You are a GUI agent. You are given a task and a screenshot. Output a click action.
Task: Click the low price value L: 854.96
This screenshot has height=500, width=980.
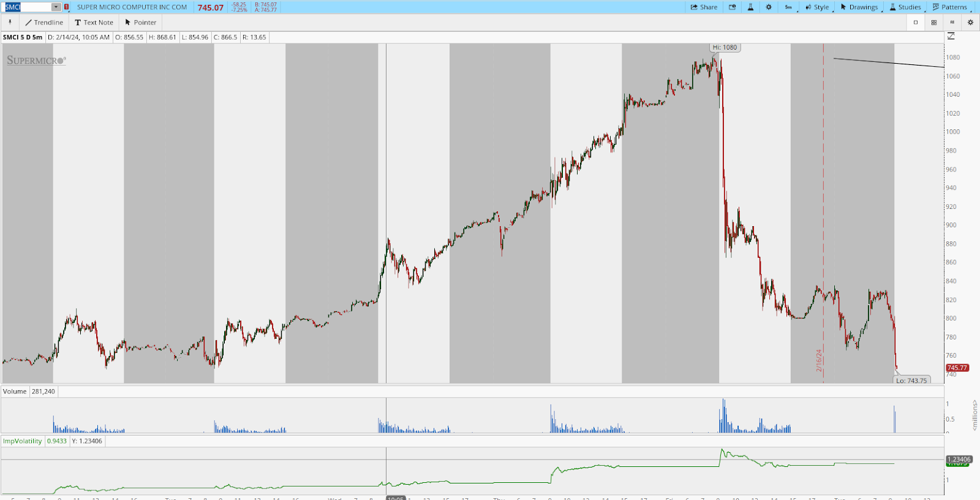[195, 37]
